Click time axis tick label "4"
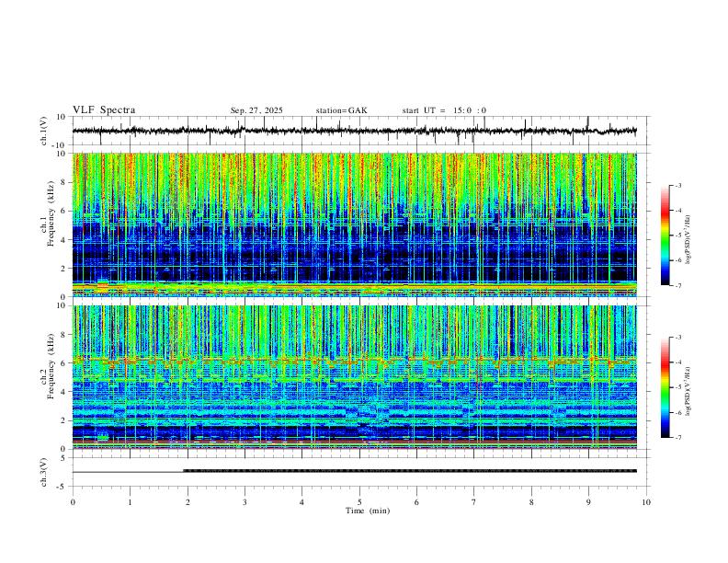The height and width of the screenshot is (563, 728). click(302, 502)
